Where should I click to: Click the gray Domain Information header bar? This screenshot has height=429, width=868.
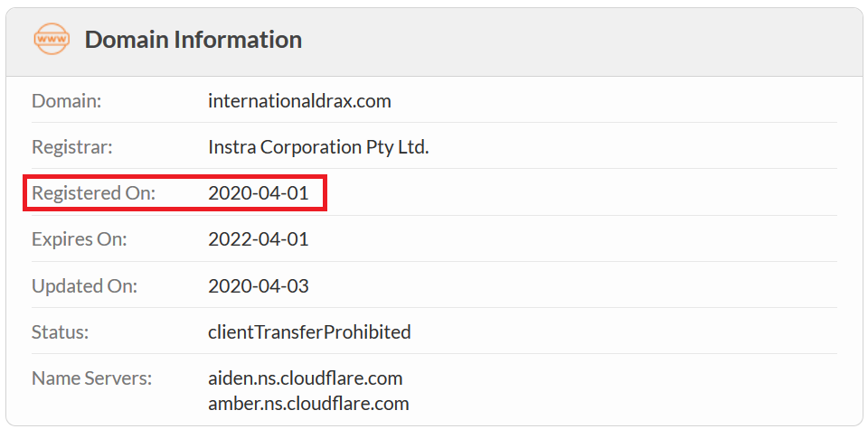pos(434,42)
